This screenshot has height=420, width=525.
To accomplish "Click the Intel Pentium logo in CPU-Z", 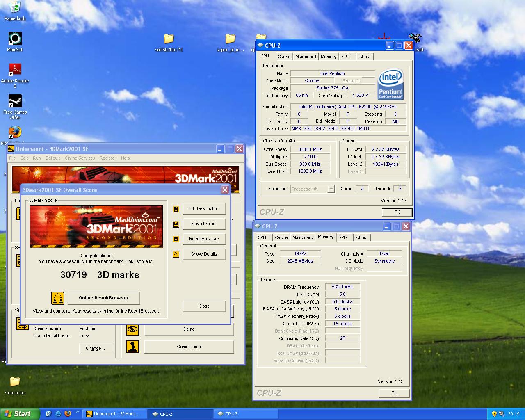I will coord(390,84).
